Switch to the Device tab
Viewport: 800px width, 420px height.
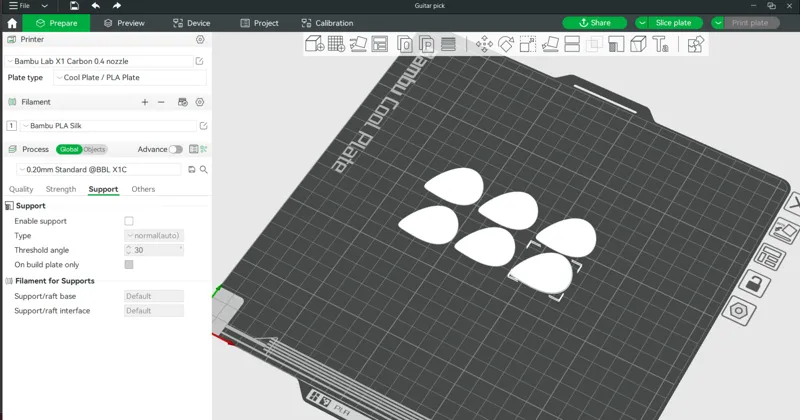[191, 23]
